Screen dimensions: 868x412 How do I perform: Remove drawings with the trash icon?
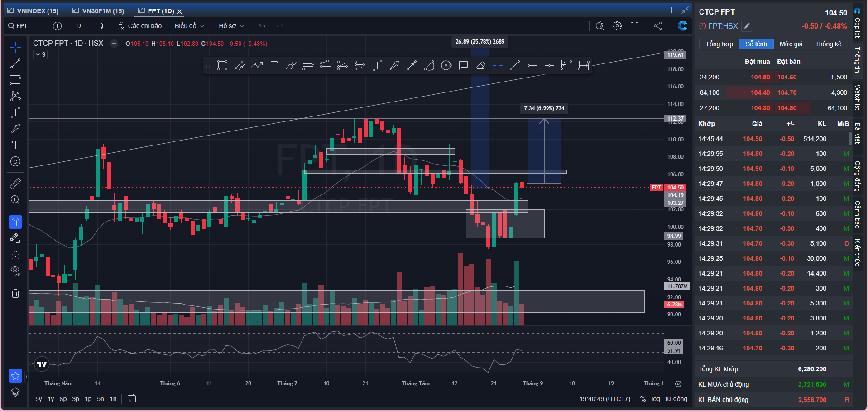click(x=15, y=293)
